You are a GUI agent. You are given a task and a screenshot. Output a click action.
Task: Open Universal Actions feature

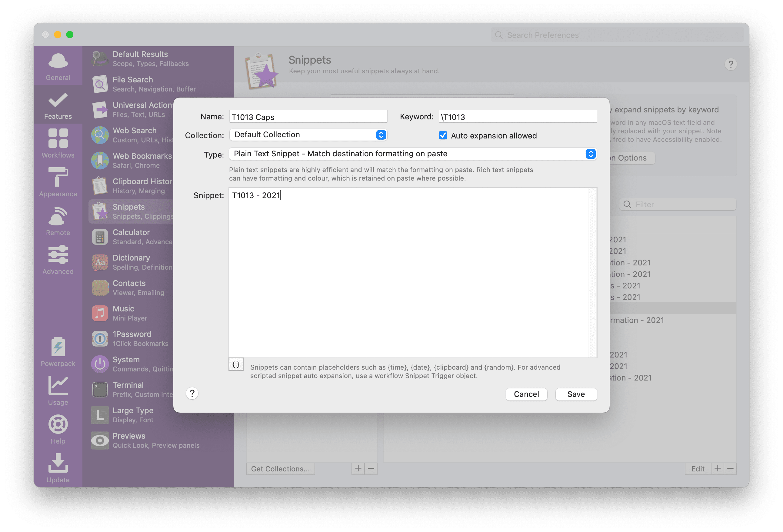pyautogui.click(x=132, y=109)
